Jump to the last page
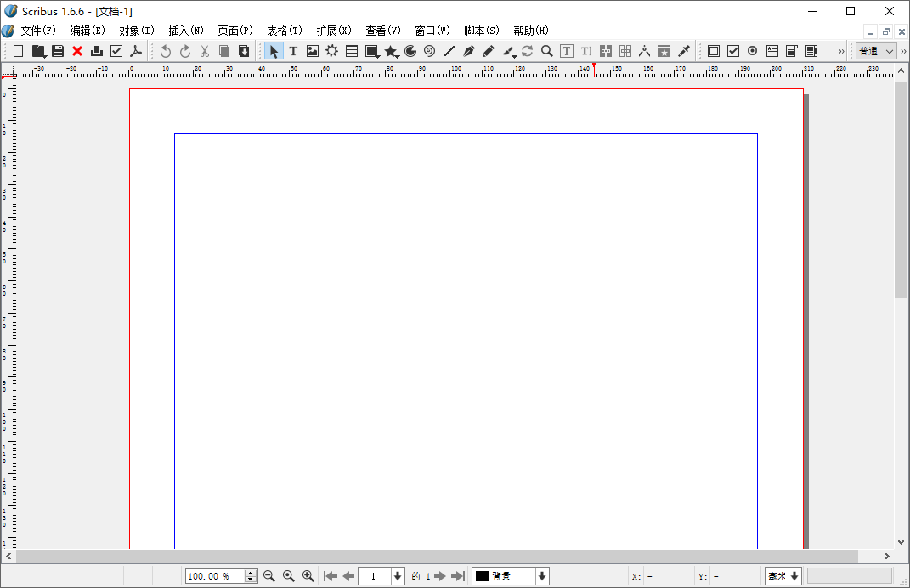Image resolution: width=910 pixels, height=588 pixels. pos(458,575)
